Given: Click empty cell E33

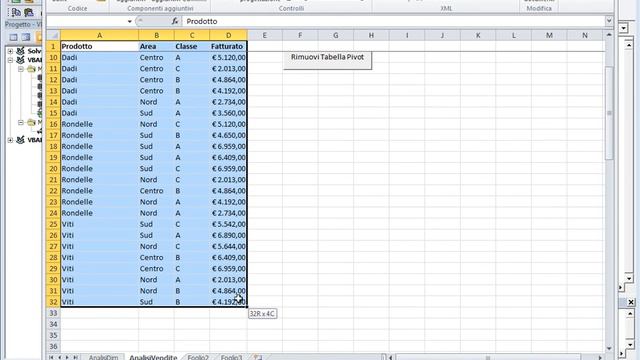Looking at the screenshot, I should click(x=264, y=313).
